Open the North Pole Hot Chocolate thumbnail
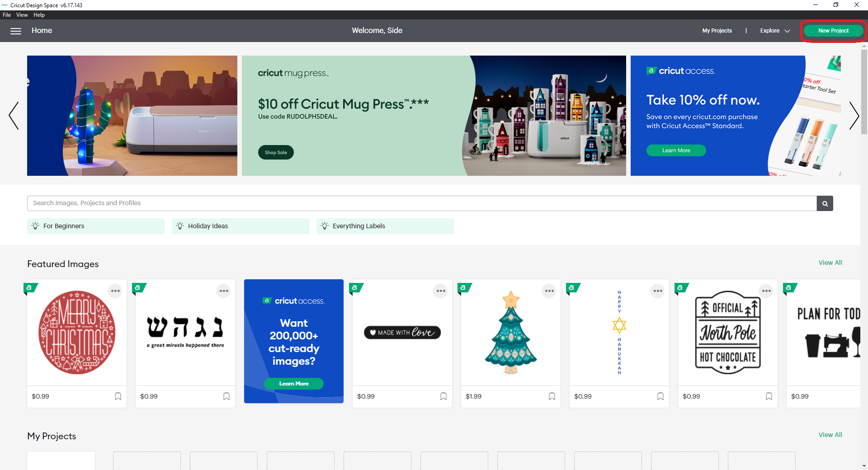Viewport: 868px width, 470px height. tap(728, 333)
